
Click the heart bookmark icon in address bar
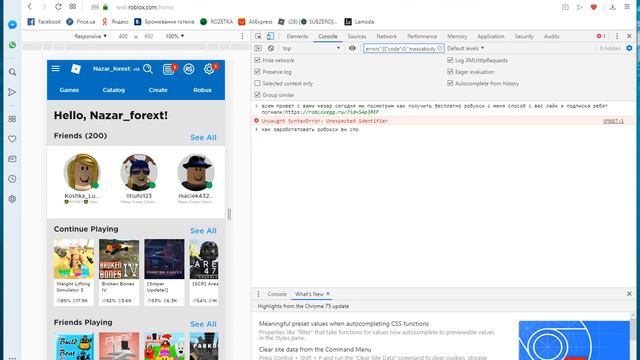(x=594, y=7)
